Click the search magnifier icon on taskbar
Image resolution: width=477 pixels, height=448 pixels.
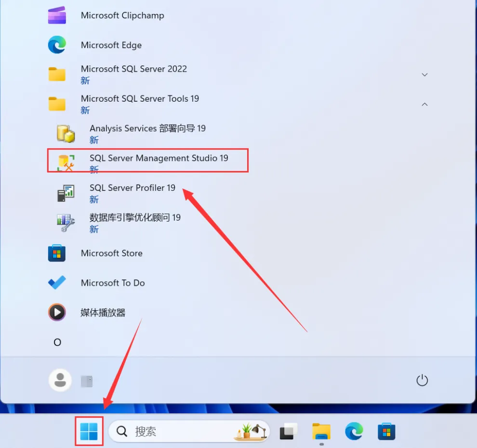click(x=122, y=431)
